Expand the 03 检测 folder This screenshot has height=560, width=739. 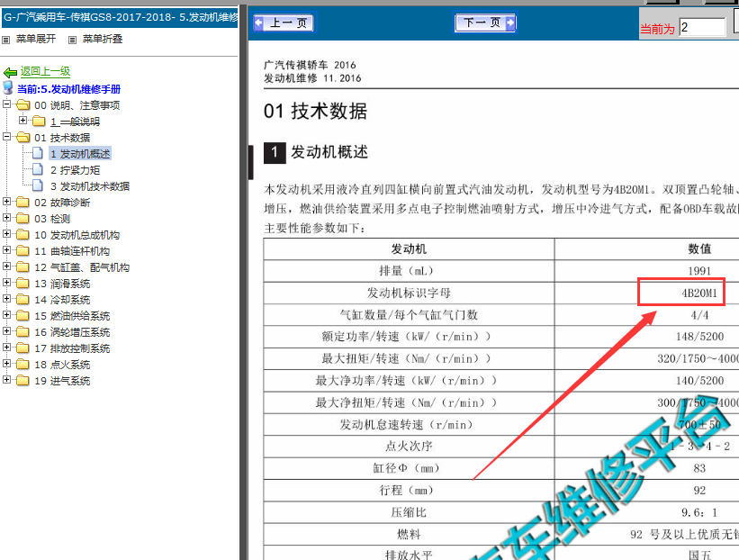[6, 217]
